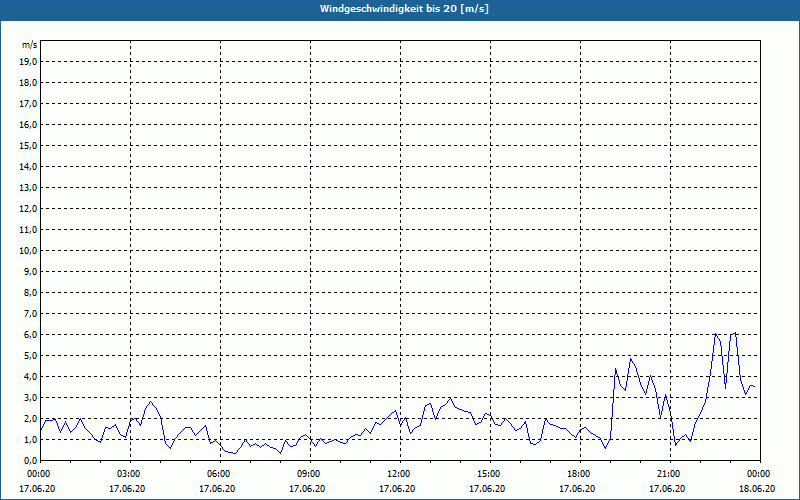Click the chart title 'Windgeschwindigkeit bis 20 [m/s]'
Viewport: 800px width, 500px height.
404,9
